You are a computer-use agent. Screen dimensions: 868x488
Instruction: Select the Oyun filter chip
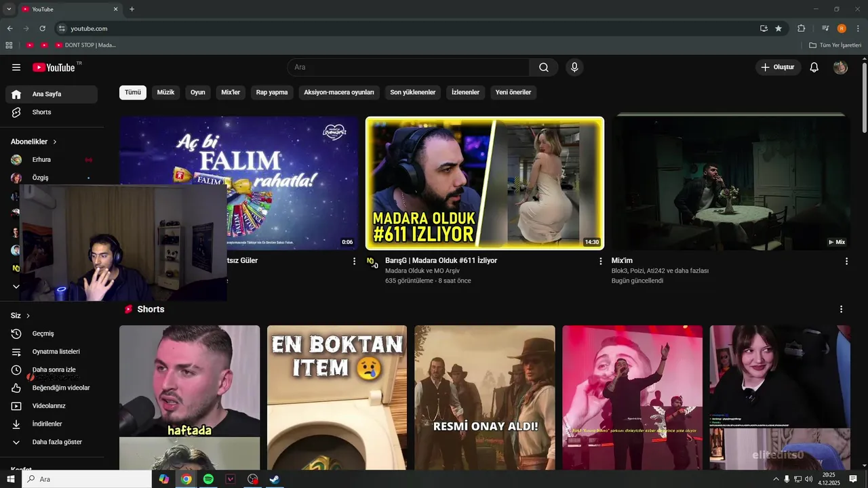tap(198, 92)
